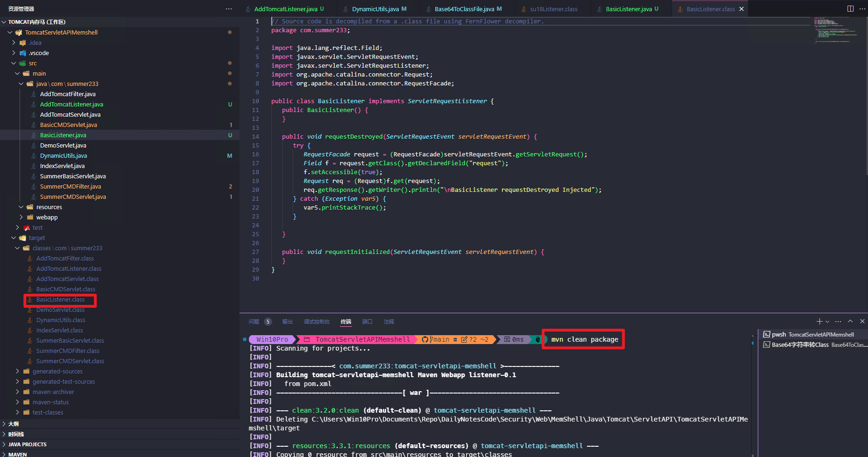Maximize the terminal panel with caret icon
Image resolution: width=868 pixels, height=457 pixels.
850,321
